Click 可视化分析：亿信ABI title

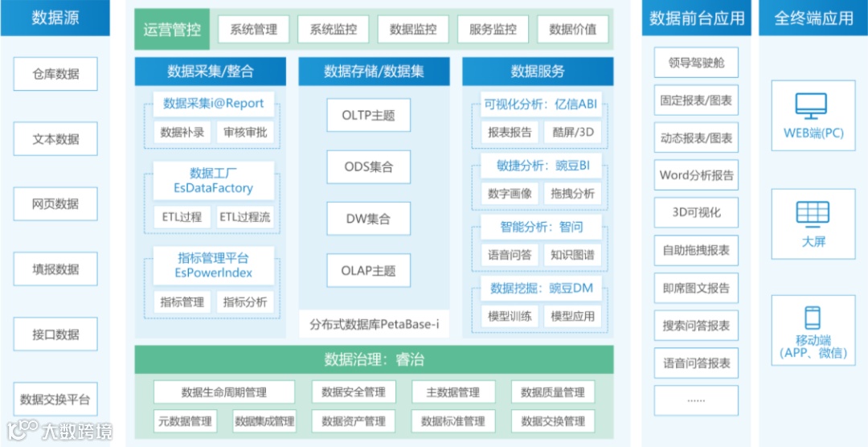[x=540, y=104]
